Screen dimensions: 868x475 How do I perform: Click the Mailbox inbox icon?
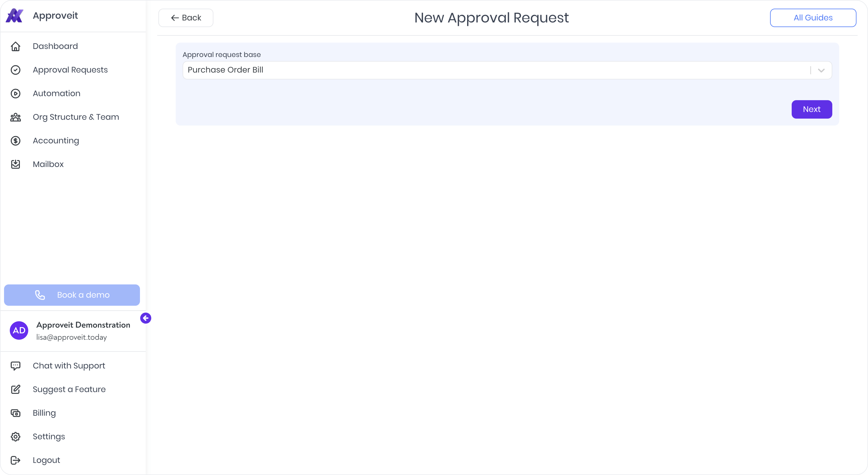[x=16, y=164]
